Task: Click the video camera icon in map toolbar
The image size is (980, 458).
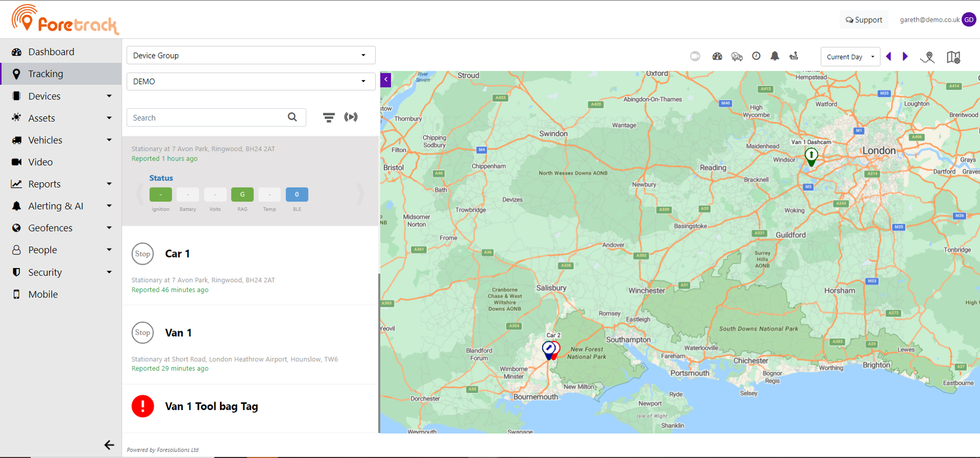Action: point(695,56)
